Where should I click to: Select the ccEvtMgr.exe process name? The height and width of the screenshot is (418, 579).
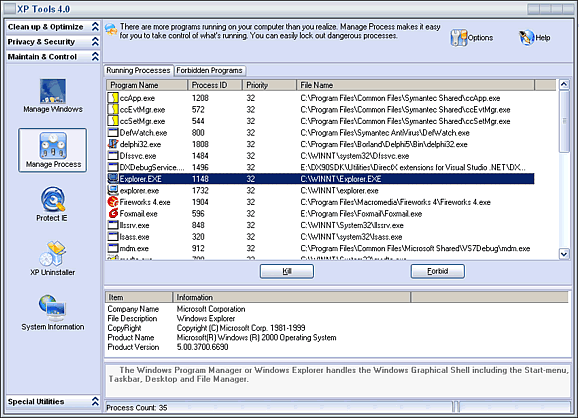pos(143,110)
